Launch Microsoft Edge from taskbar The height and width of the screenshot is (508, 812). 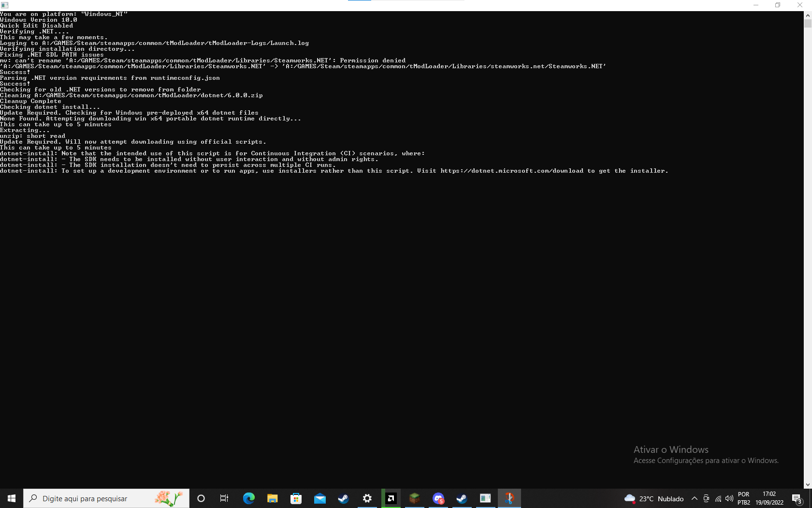click(x=248, y=498)
